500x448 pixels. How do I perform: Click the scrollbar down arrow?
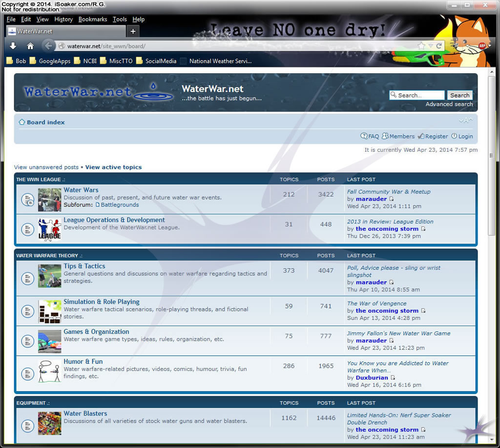point(491,439)
